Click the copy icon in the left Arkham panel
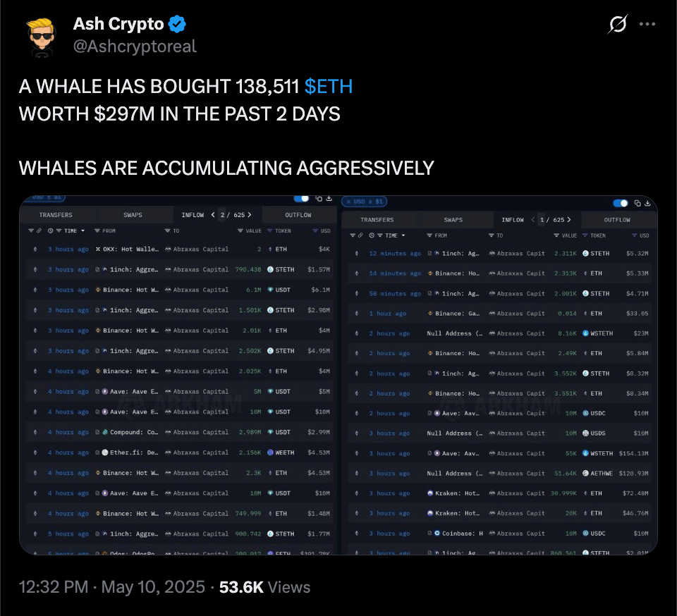The image size is (677, 616). tap(319, 199)
